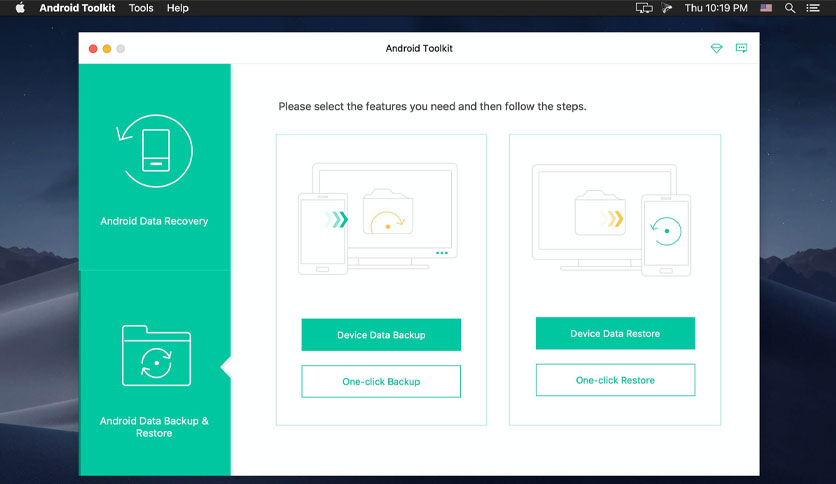Open the feedback chat icon in title bar

pyautogui.click(x=741, y=49)
